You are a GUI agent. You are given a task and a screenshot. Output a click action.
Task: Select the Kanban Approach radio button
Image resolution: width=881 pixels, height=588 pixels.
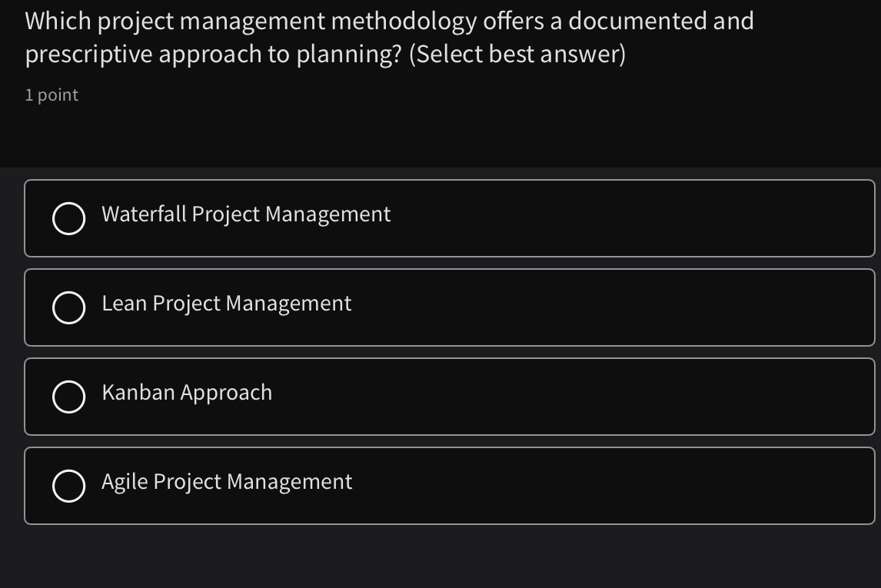point(70,397)
